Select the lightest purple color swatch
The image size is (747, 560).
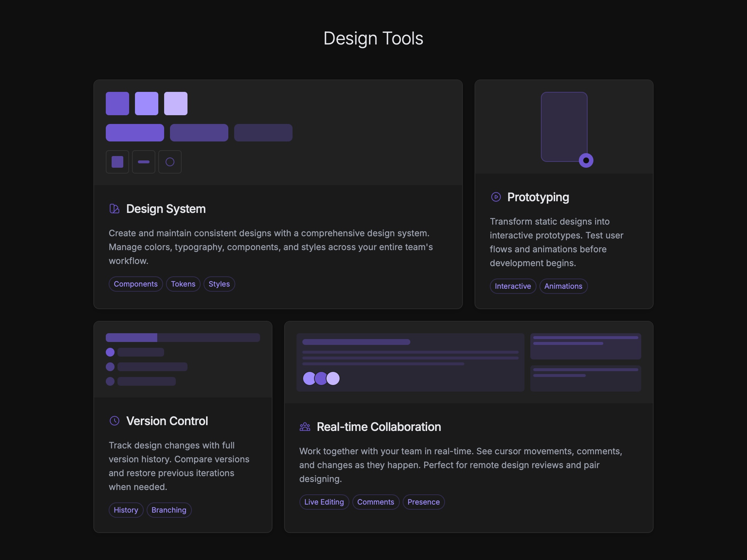(x=175, y=103)
